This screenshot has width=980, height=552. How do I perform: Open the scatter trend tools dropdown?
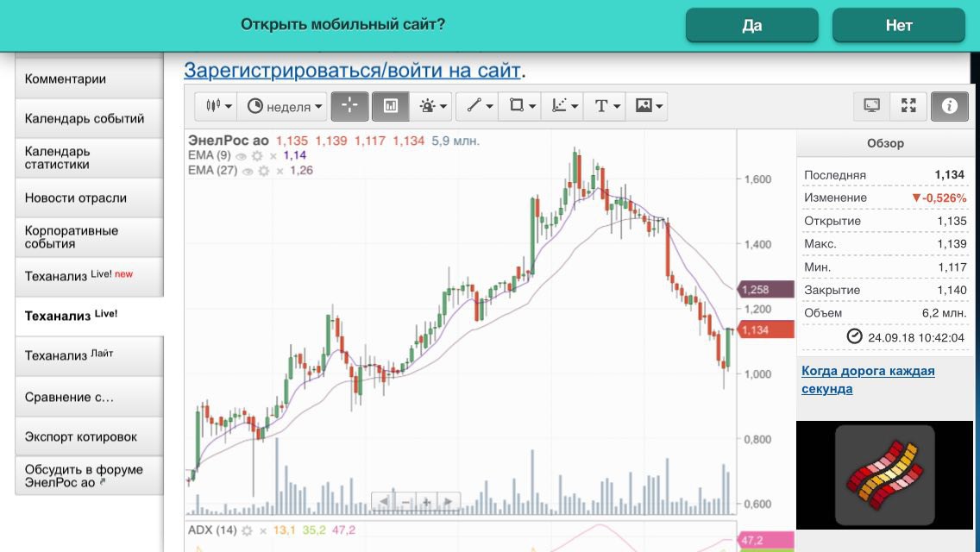(x=563, y=106)
